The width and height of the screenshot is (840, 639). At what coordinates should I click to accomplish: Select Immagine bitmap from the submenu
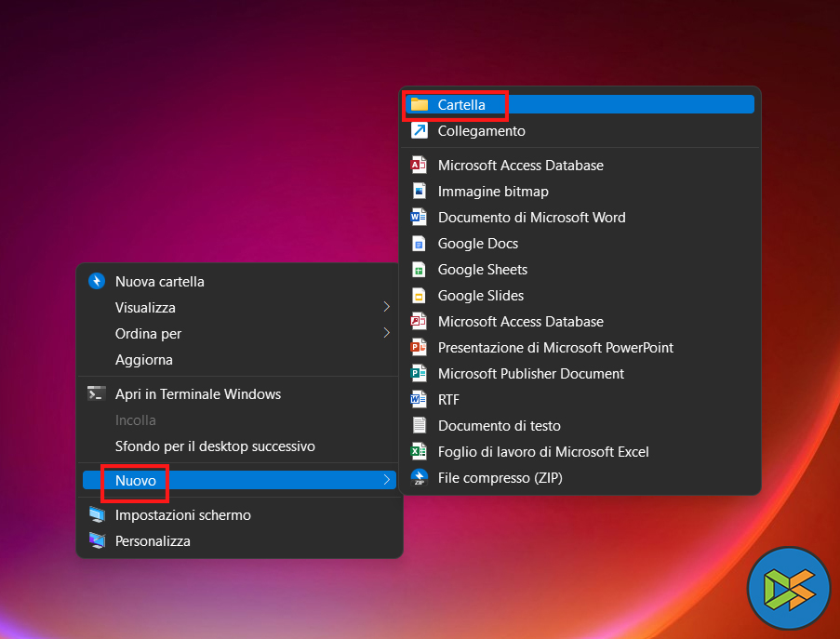(493, 192)
